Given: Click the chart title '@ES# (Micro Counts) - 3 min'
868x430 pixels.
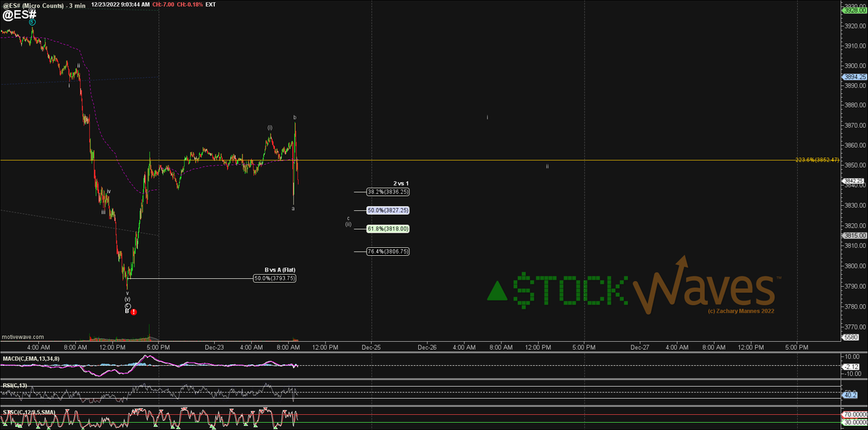Looking at the screenshot, I should (44, 5).
